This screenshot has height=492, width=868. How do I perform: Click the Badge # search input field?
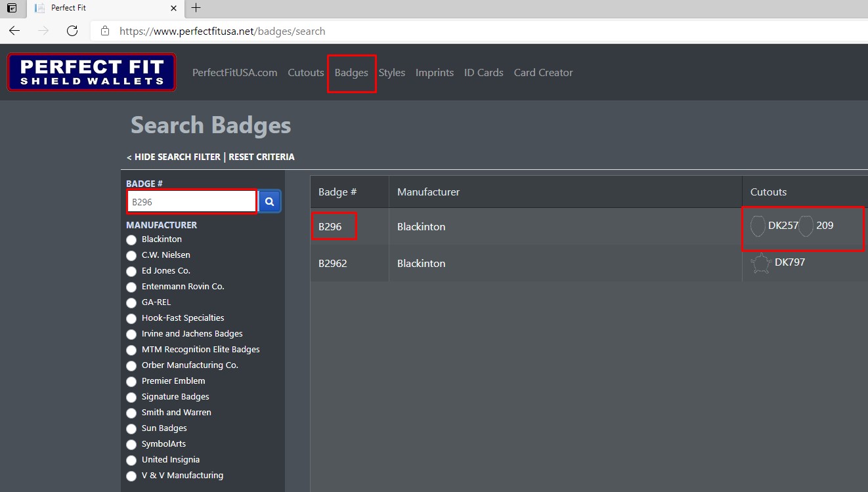(x=191, y=202)
